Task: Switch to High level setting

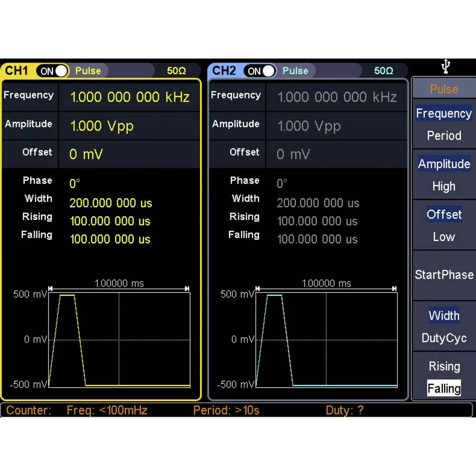Action: (444, 186)
